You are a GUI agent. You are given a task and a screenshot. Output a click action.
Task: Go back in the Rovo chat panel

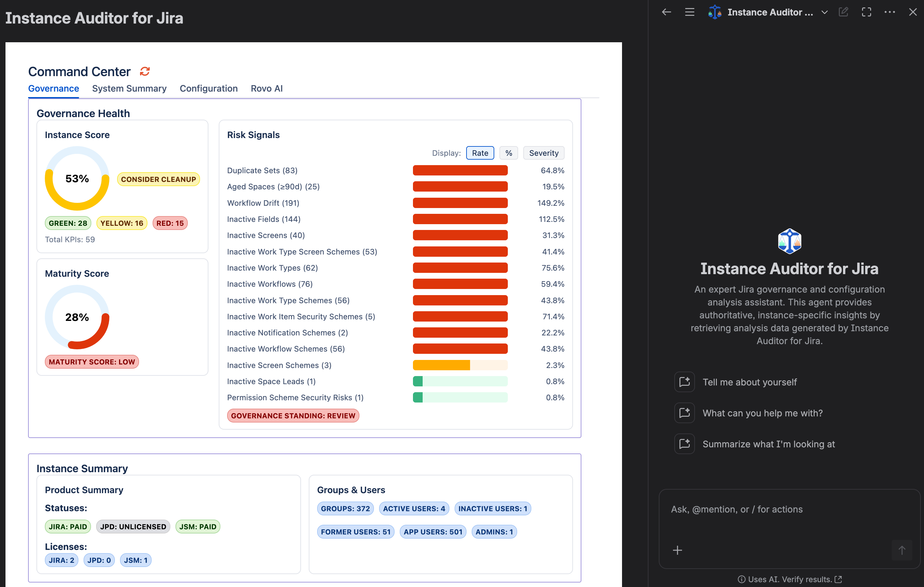pos(667,12)
